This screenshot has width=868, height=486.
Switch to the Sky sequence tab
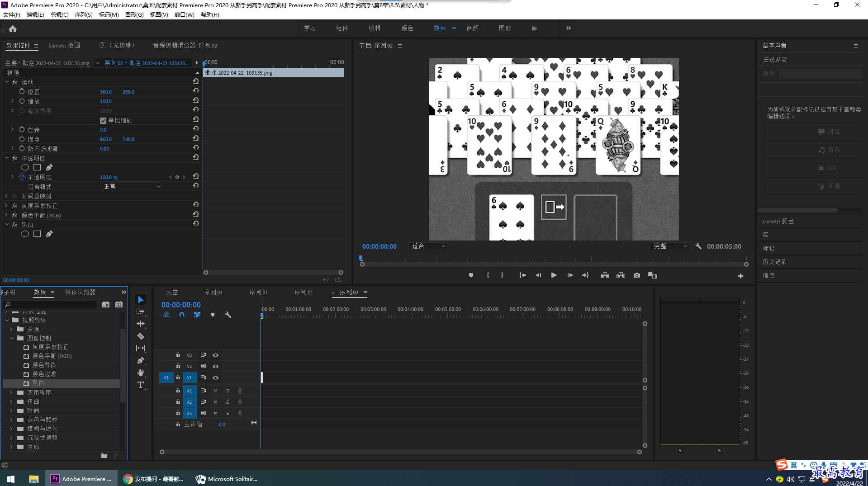[x=172, y=293]
